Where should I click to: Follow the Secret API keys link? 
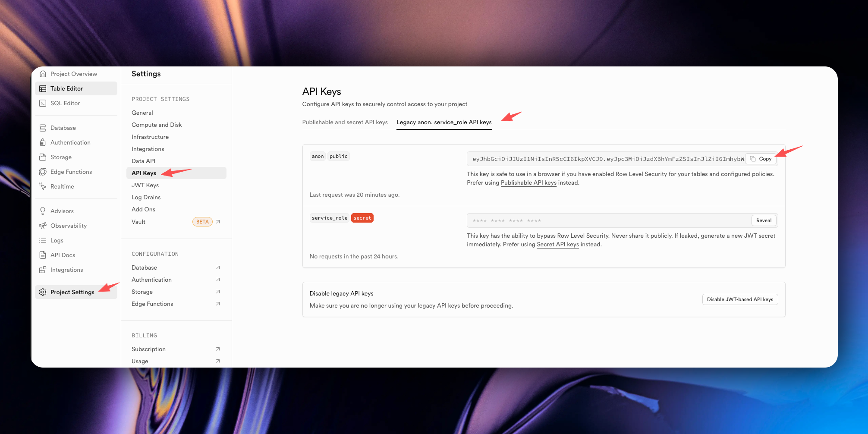pyautogui.click(x=557, y=244)
